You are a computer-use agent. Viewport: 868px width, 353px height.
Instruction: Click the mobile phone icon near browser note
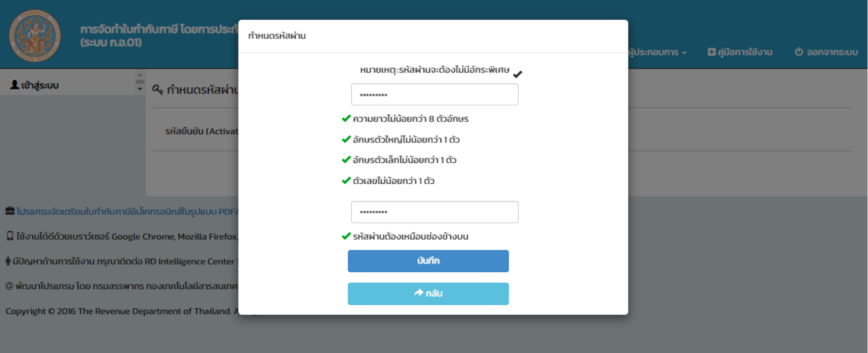10,236
